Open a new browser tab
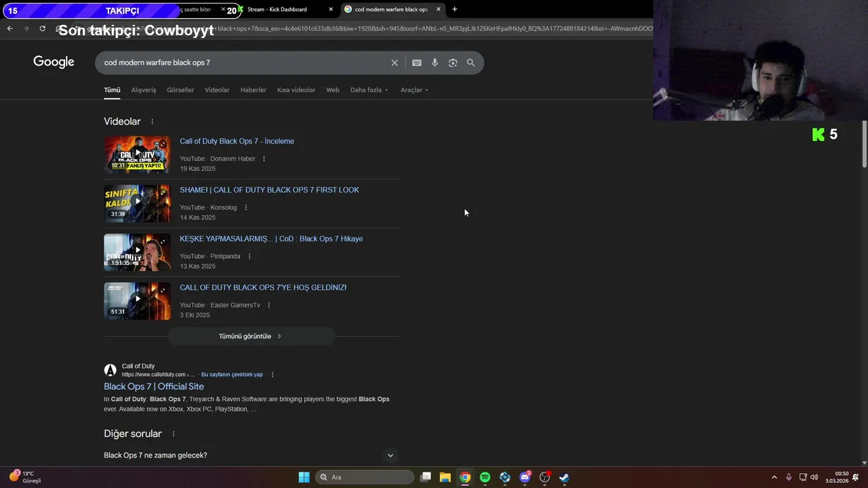Image resolution: width=868 pixels, height=488 pixels. 454,9
